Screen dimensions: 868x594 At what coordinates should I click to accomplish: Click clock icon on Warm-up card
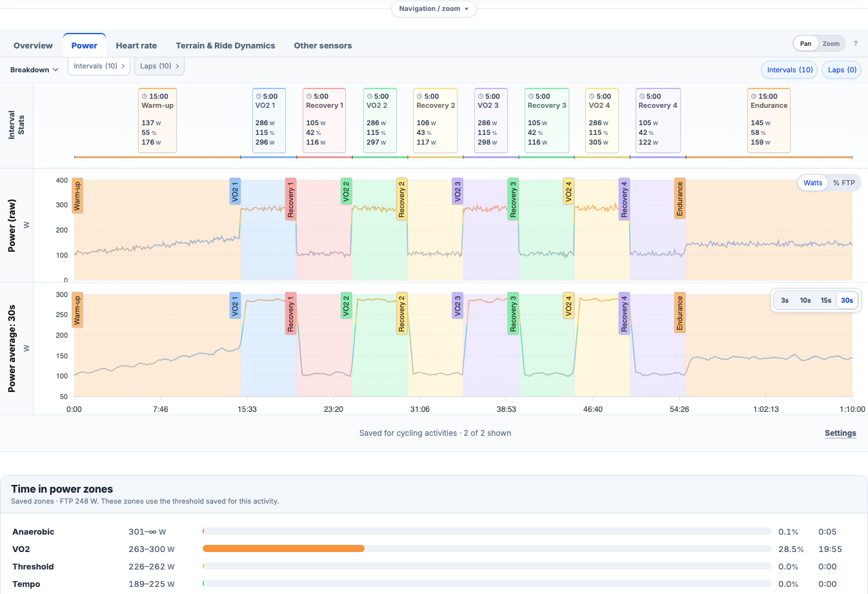pos(145,96)
